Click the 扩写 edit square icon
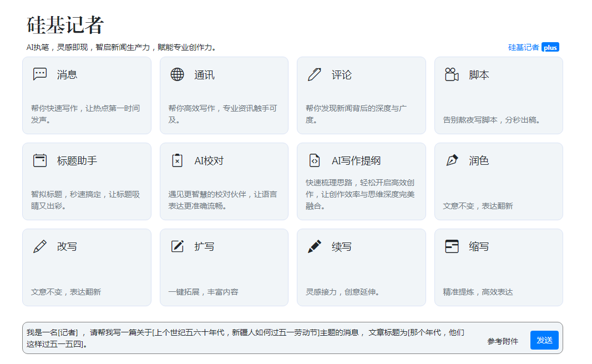Viewport: 592px width, 364px height. click(177, 246)
